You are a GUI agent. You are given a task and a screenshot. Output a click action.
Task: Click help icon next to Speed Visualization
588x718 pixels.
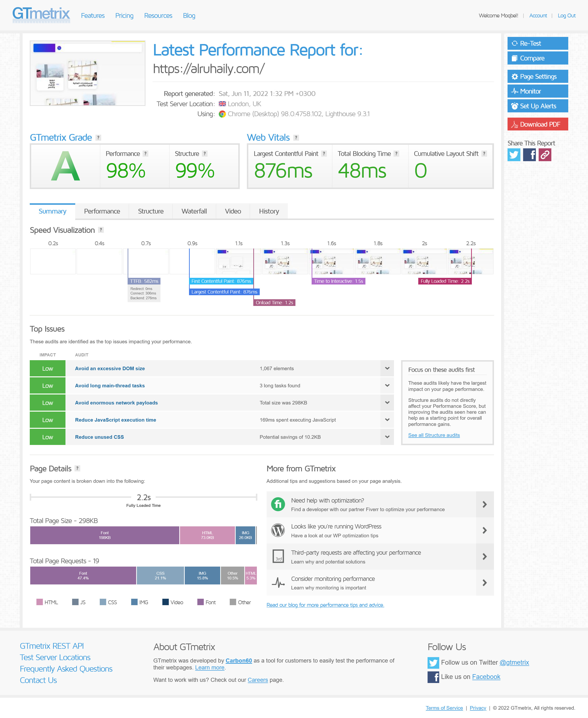pyautogui.click(x=101, y=230)
